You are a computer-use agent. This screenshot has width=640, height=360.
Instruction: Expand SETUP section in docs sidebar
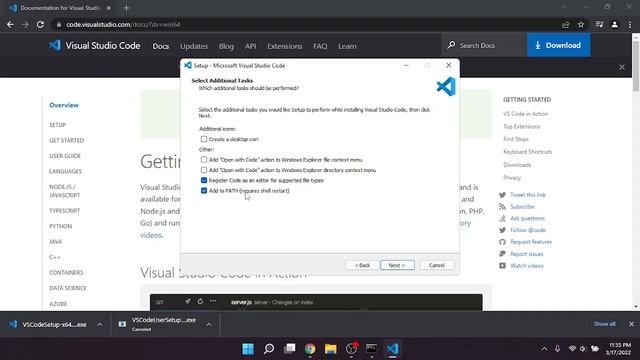(x=58, y=125)
